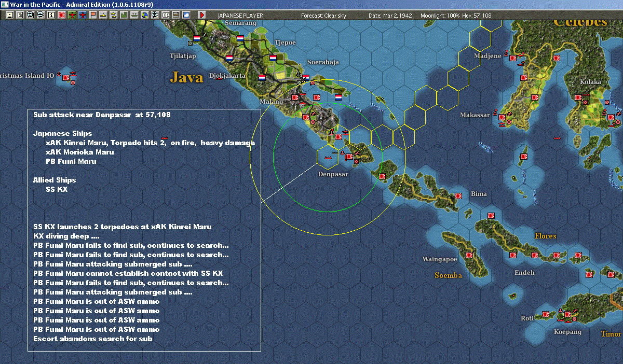Select the Dutch flag marker near Tjepoe

tap(273, 58)
